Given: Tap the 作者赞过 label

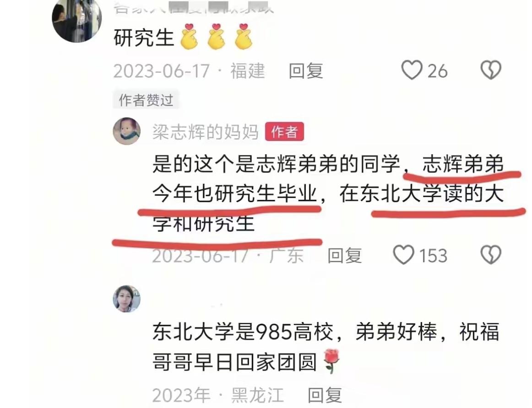Looking at the screenshot, I should [x=146, y=100].
